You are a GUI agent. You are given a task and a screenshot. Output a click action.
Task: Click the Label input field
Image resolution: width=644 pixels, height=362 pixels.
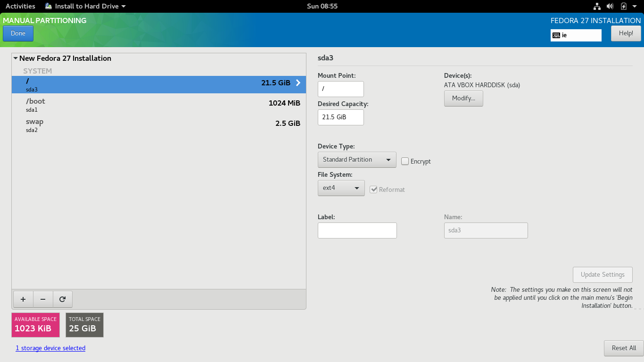[357, 230]
